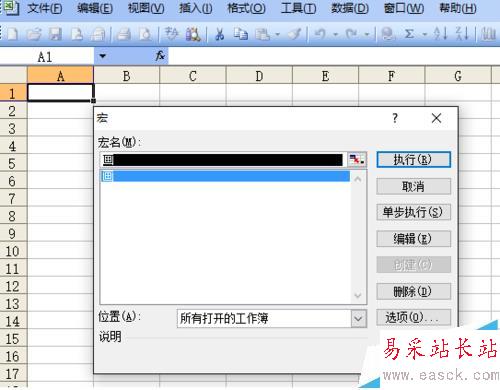Image resolution: width=500 pixels, height=390 pixels.
Task: Click the Paste clipboard icon
Action: pyautogui.click(x=263, y=34)
